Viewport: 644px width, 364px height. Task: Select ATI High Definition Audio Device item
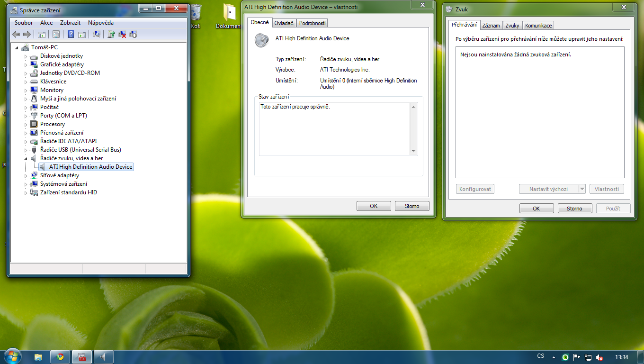point(90,167)
